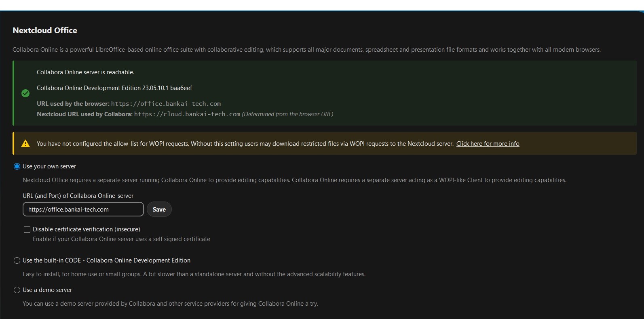Screen dimensions: 644x319
Task: Select the "Use a demo server" radio button
Action: 17,290
